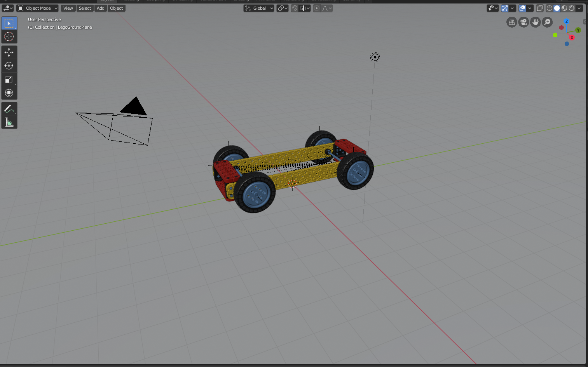Select the Select Box tool

9,23
